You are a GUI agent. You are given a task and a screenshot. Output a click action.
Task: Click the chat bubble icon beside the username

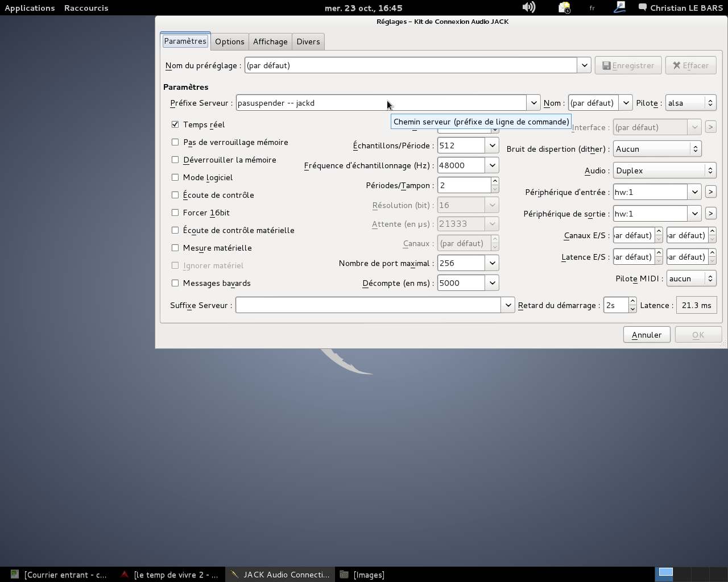point(642,7)
